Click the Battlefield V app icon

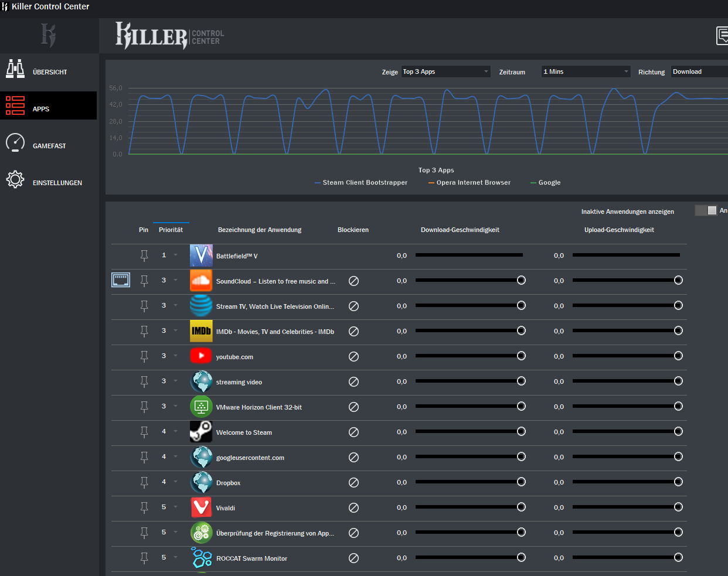pos(201,255)
